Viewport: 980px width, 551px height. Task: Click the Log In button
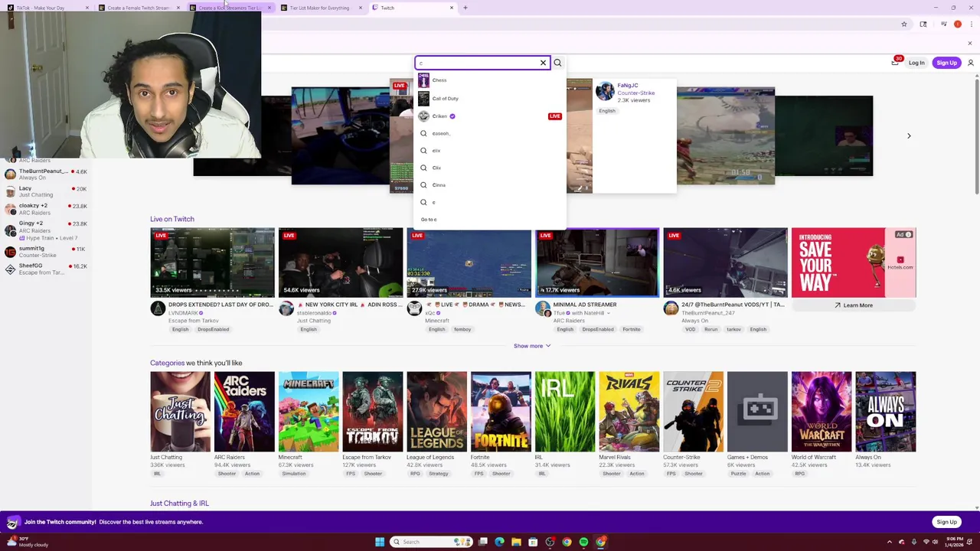(x=916, y=63)
